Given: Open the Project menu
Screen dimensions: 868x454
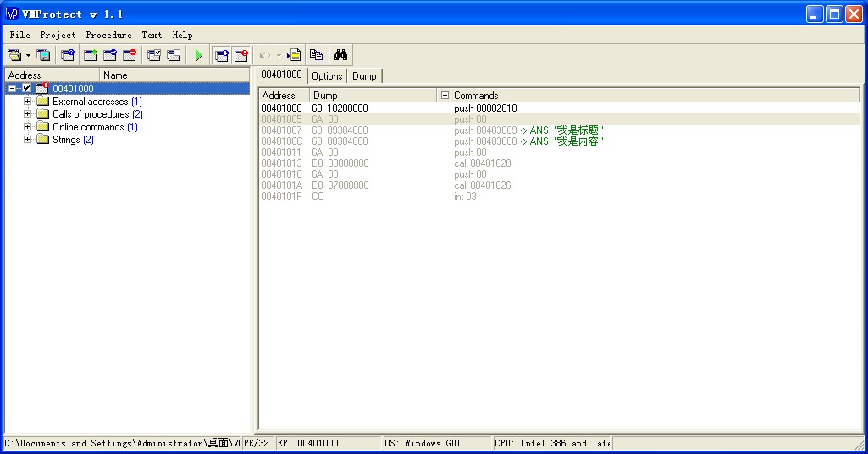Looking at the screenshot, I should 58,35.
